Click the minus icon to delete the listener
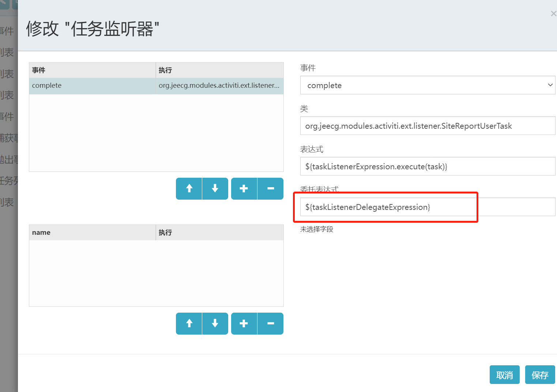The height and width of the screenshot is (392, 557). click(x=270, y=188)
